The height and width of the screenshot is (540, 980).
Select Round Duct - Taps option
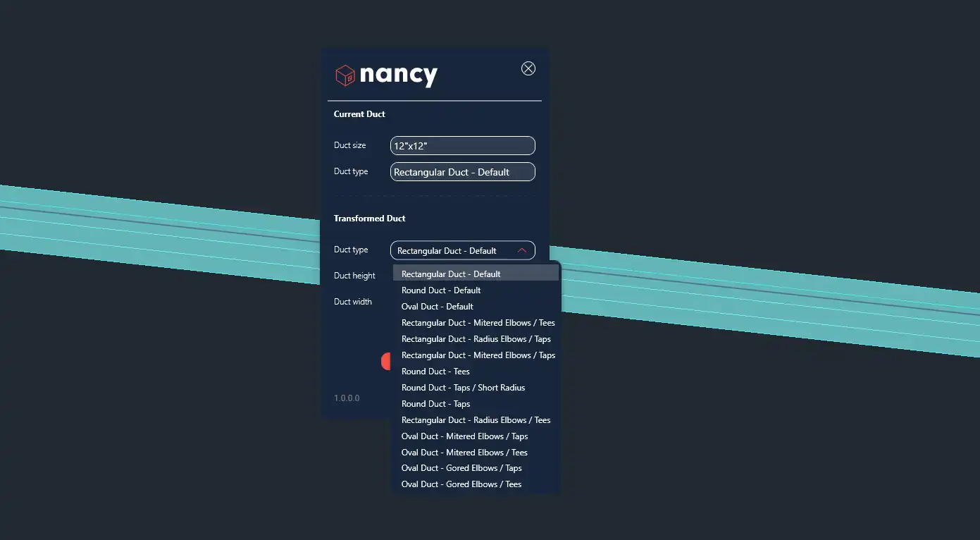coord(435,404)
